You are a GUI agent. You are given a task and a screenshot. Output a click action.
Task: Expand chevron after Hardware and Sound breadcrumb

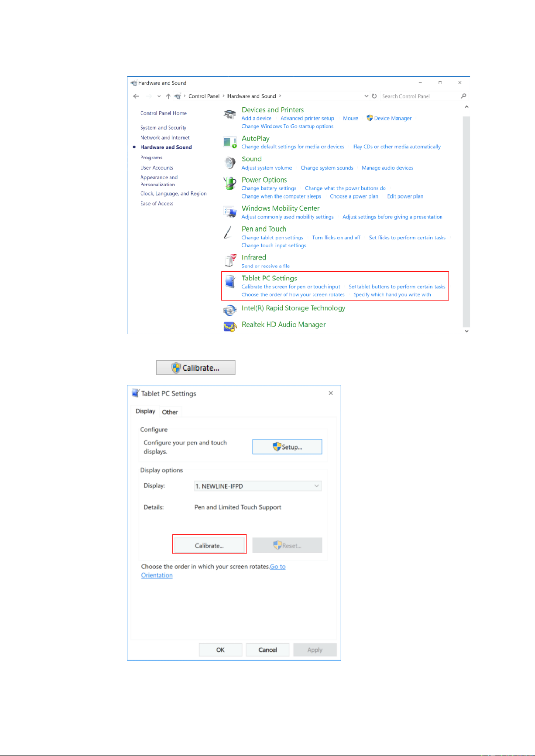point(280,96)
